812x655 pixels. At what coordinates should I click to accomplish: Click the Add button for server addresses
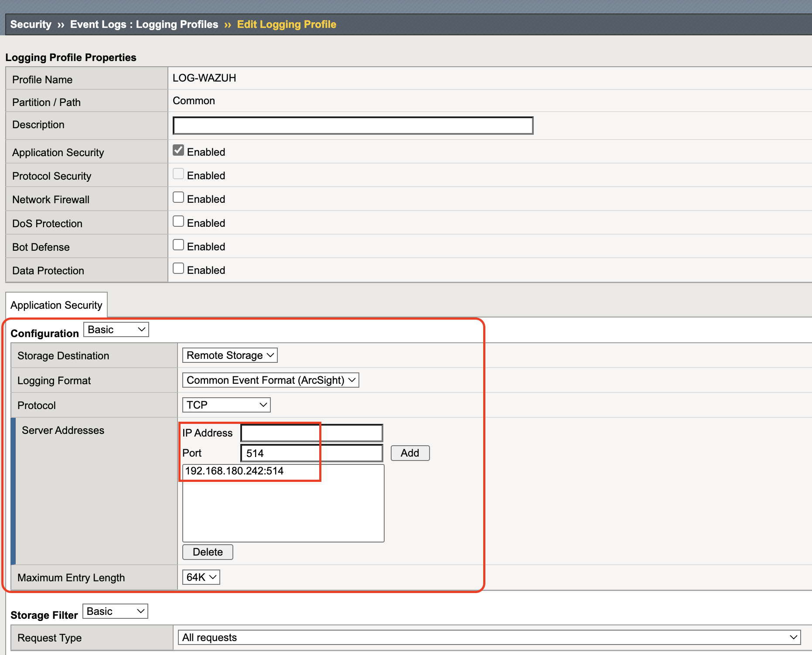(409, 453)
